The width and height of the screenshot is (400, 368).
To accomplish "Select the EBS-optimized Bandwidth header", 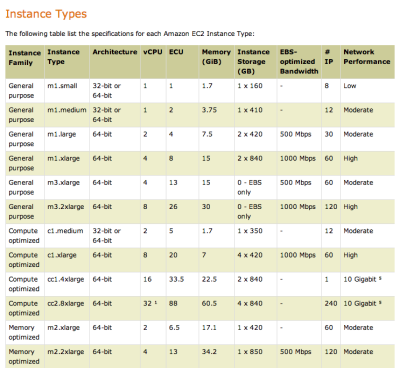I will (299, 61).
